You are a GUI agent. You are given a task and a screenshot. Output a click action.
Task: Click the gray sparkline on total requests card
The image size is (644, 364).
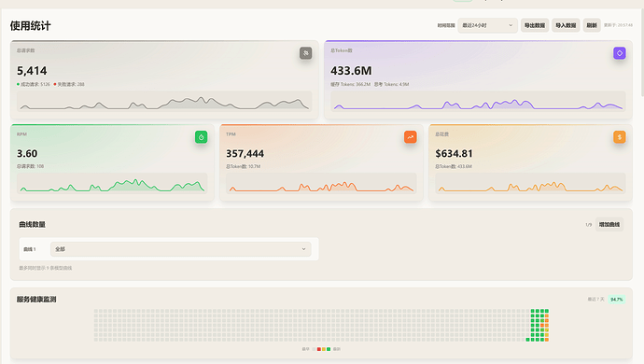tap(164, 102)
